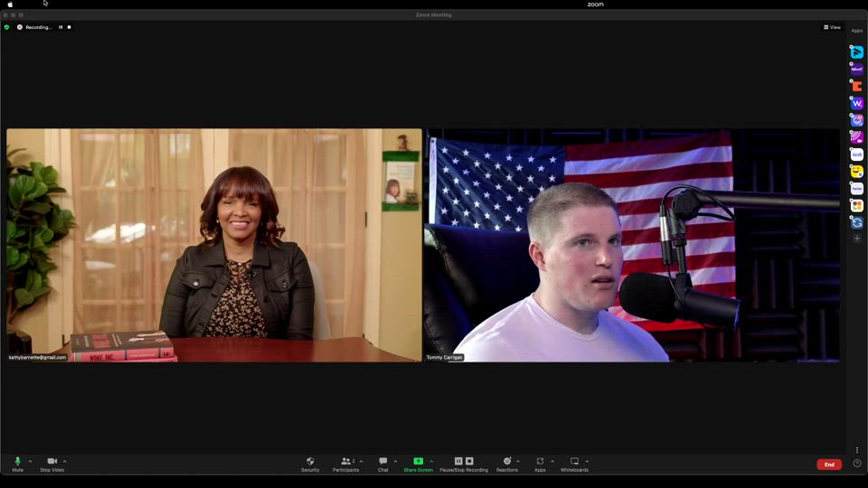
Task: Expand the audio options arrow beside Mute
Action: click(30, 461)
